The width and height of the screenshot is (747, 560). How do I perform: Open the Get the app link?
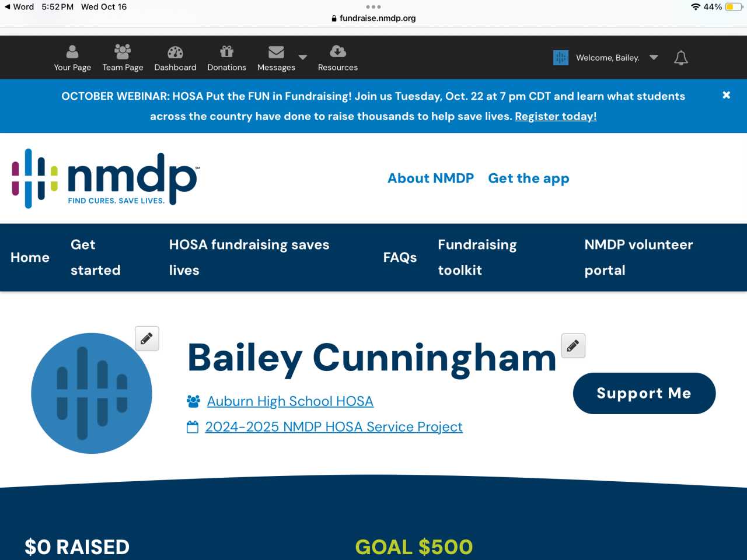point(529,178)
